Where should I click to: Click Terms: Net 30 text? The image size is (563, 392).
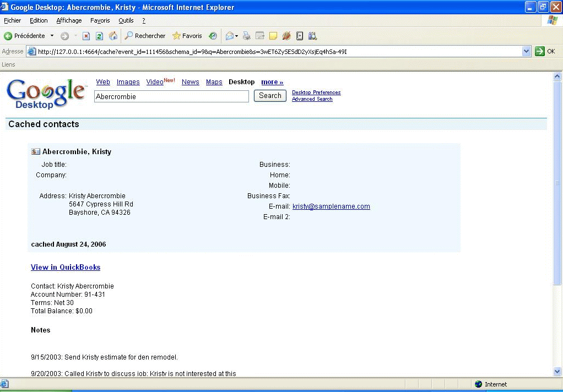point(52,303)
